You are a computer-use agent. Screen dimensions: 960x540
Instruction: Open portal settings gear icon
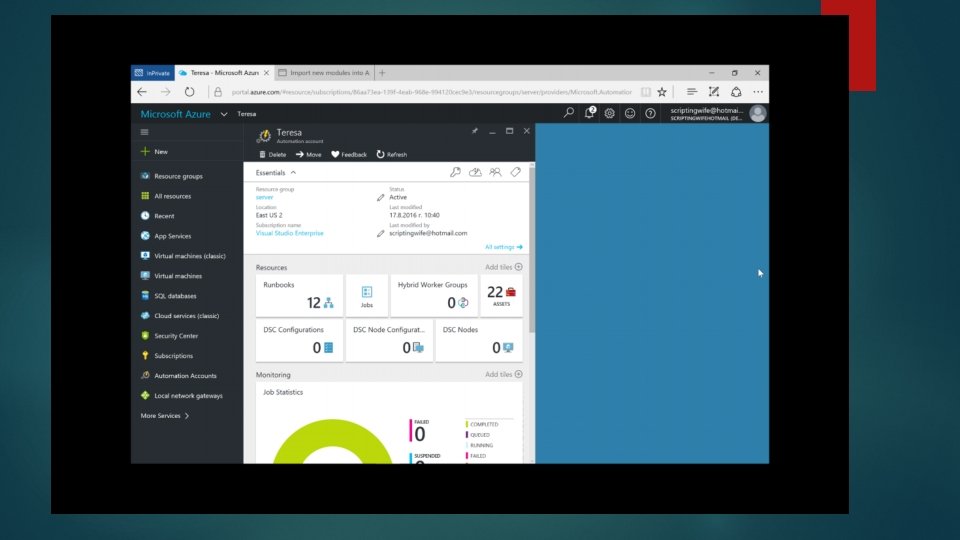(x=609, y=113)
